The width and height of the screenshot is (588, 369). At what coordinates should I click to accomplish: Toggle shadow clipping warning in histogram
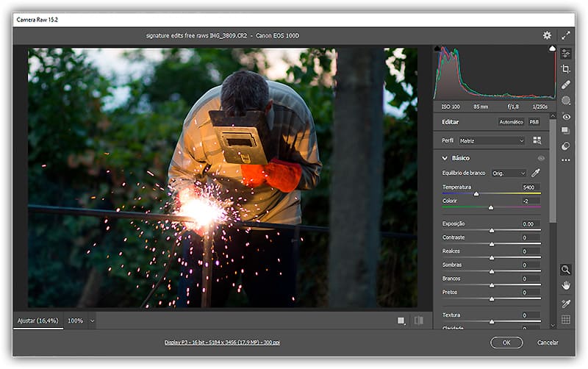pyautogui.click(x=437, y=49)
